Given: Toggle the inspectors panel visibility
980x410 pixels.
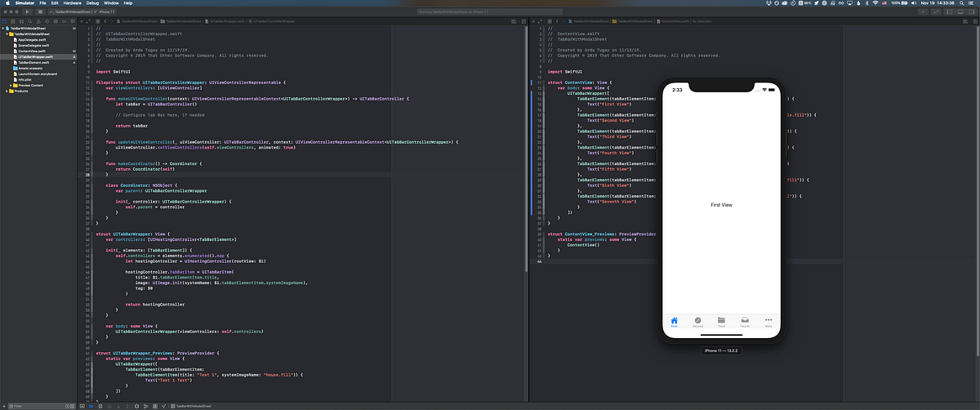Looking at the screenshot, I should click(x=971, y=11).
